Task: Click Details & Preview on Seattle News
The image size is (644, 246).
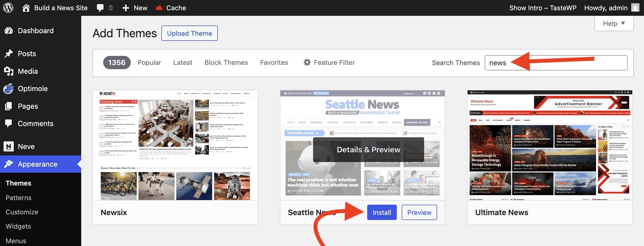Action: click(368, 150)
